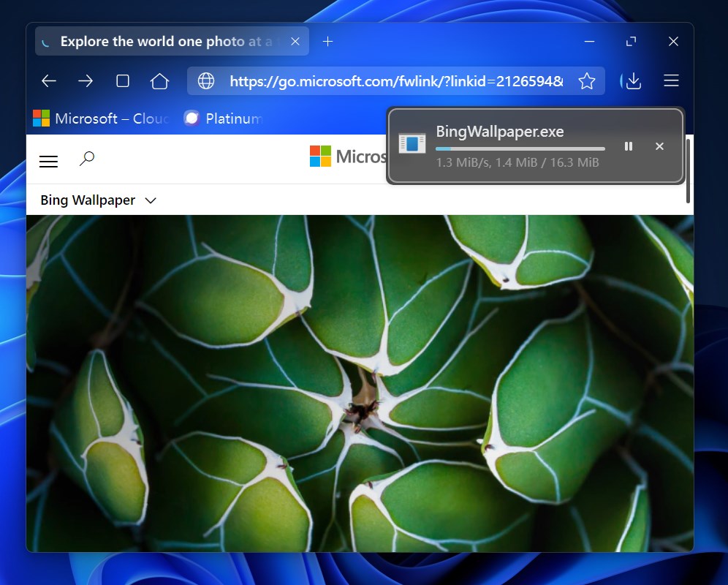
Task: Bookmark this page with the star
Action: click(587, 81)
